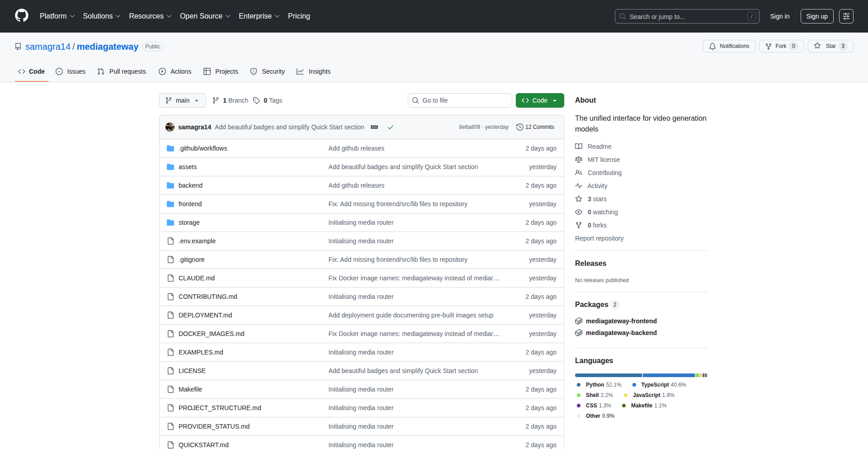868x449 pixels.
Task: Click the Python segment of languages bar
Action: click(608, 375)
